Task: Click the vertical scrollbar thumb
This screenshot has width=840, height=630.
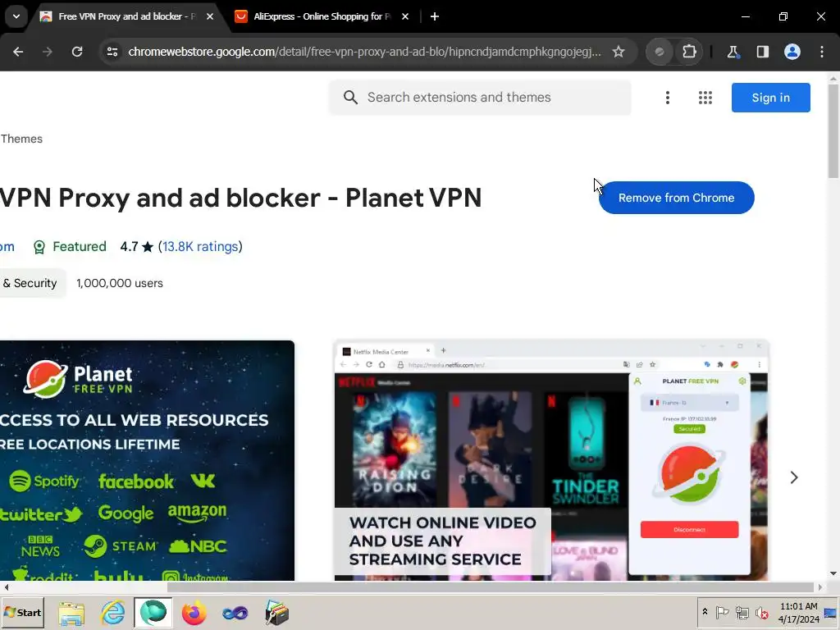Action: tap(833, 130)
